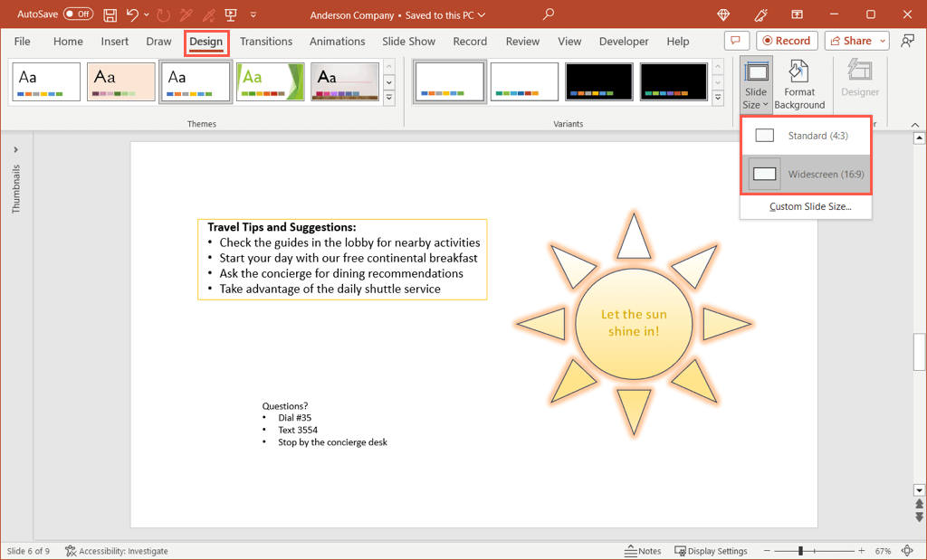Expand the Themes gallery More arrow
Screen dimensions: 927x560
[x=389, y=99]
